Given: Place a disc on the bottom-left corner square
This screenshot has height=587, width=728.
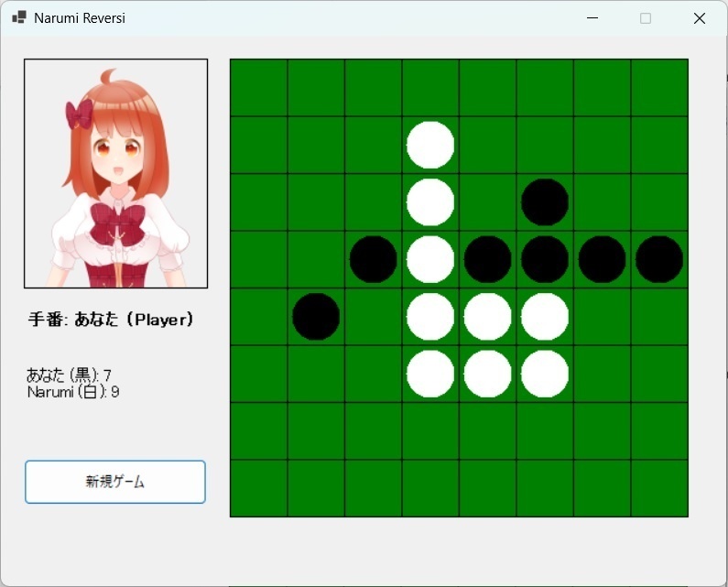Looking at the screenshot, I should (x=259, y=488).
